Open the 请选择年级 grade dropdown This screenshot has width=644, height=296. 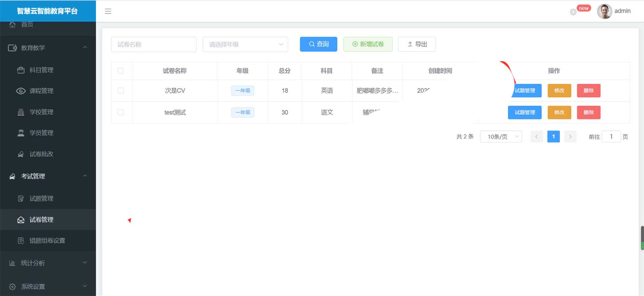point(245,44)
